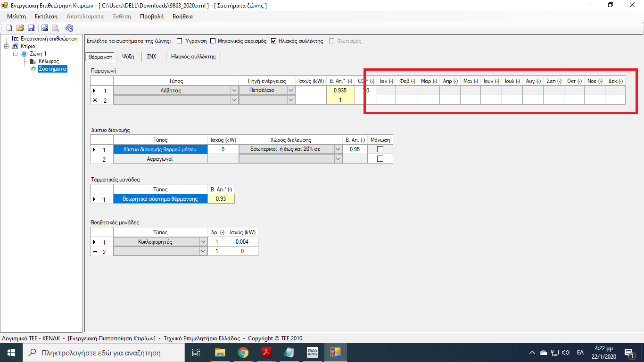Switch to the ΖΝΧ tab

(x=152, y=57)
